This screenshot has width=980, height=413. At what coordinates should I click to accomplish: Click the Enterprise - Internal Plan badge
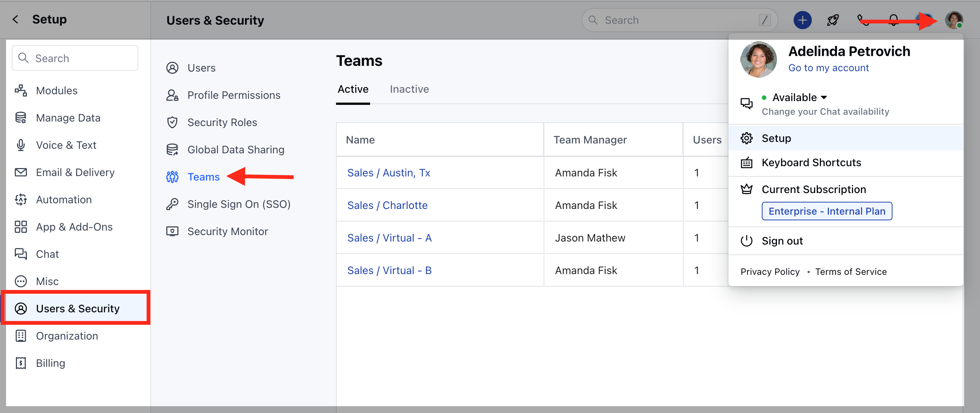(826, 211)
